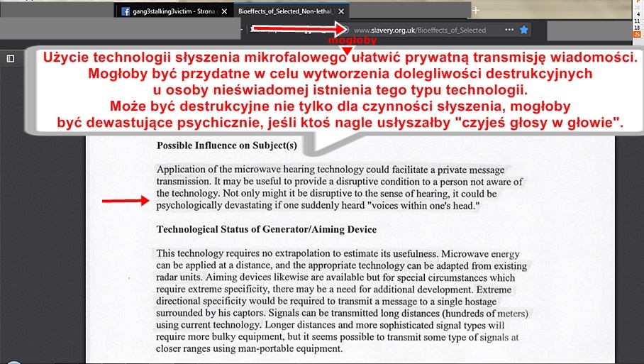Screen dimensions: 644x364
Task: Click the line starting 'radar units. Aiming devices'
Action: (335, 277)
